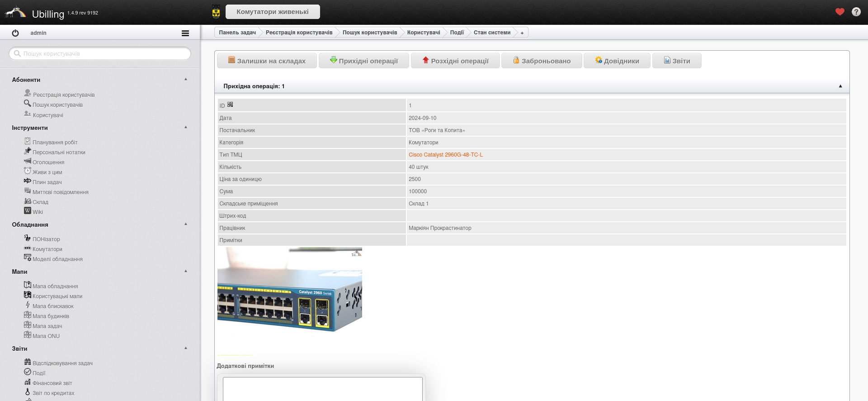Screen dimensions: 868x401
Task: Collapse the Звіти sidebar section
Action: pos(186,348)
